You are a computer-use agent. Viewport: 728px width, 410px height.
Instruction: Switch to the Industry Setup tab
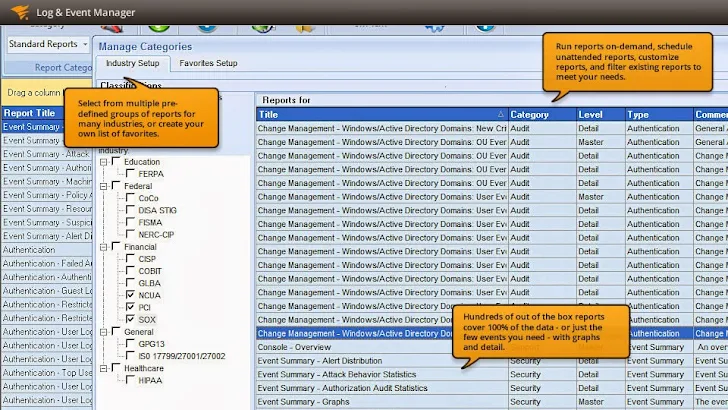click(132, 63)
